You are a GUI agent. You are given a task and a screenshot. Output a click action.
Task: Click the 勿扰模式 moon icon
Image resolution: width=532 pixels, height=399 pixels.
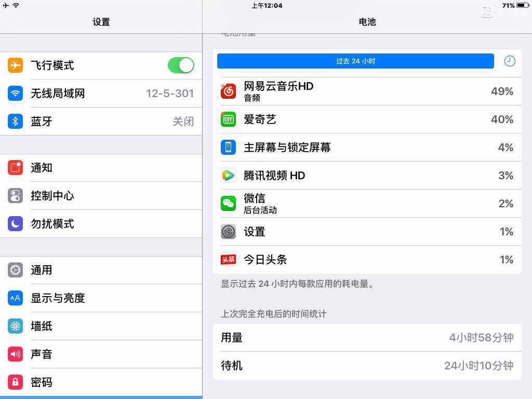15,224
